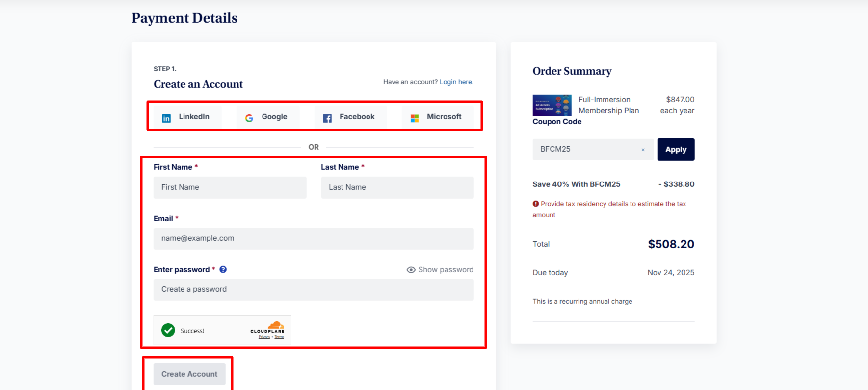Click the Create a password field
The width and height of the screenshot is (868, 390).
[313, 289]
